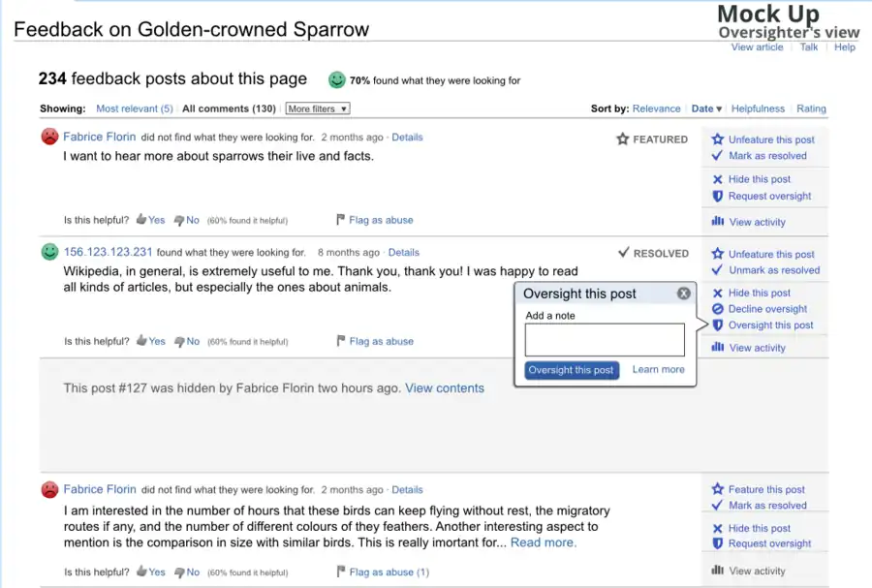Click the Add a note text field

pos(604,339)
